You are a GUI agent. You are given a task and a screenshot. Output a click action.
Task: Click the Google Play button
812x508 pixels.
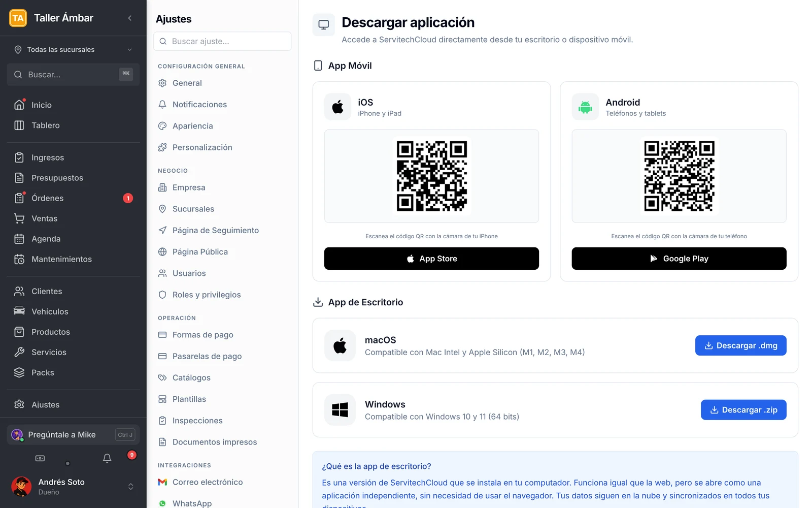(679, 259)
